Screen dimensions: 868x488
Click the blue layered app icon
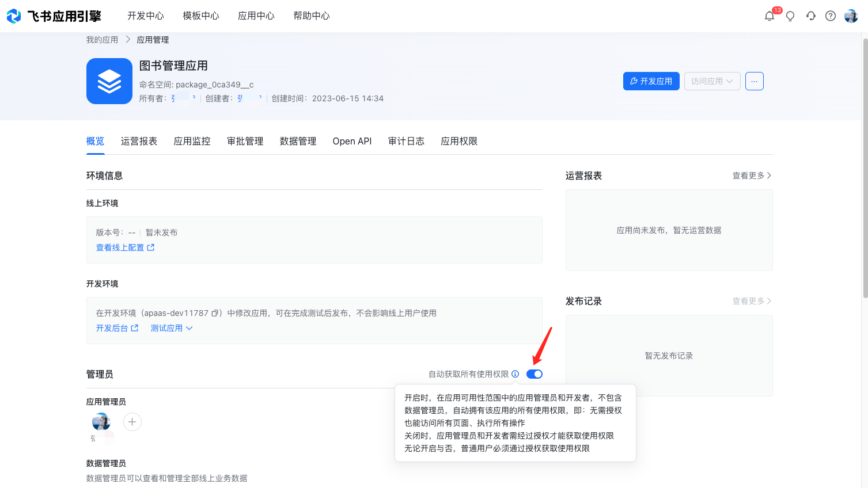pyautogui.click(x=109, y=81)
